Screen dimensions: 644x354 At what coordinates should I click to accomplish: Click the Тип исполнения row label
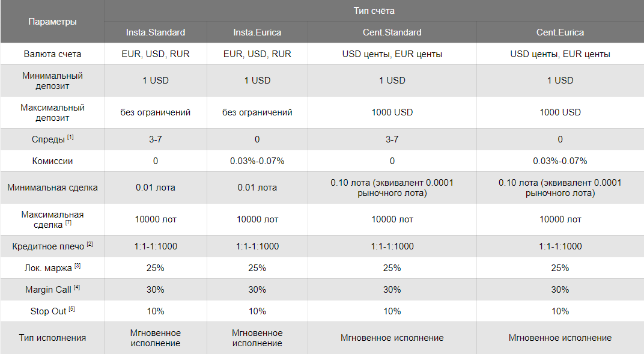[x=53, y=338]
